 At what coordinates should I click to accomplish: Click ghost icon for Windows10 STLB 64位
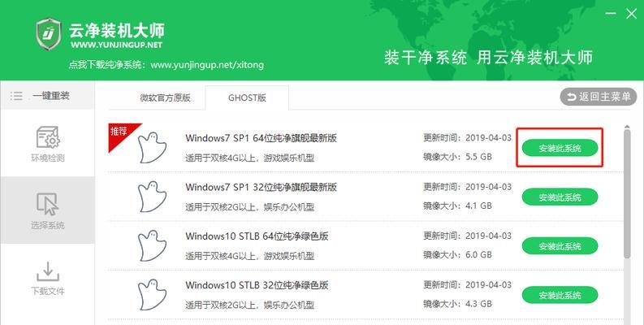(152, 245)
